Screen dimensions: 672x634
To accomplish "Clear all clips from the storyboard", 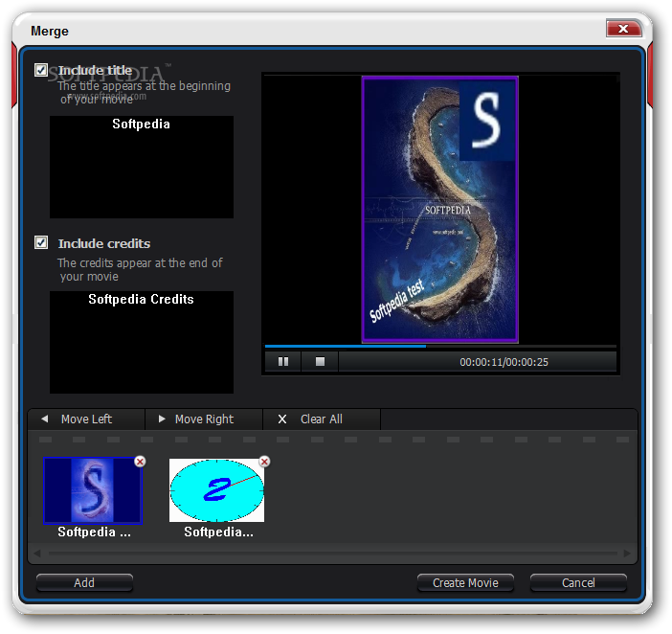I will click(322, 419).
